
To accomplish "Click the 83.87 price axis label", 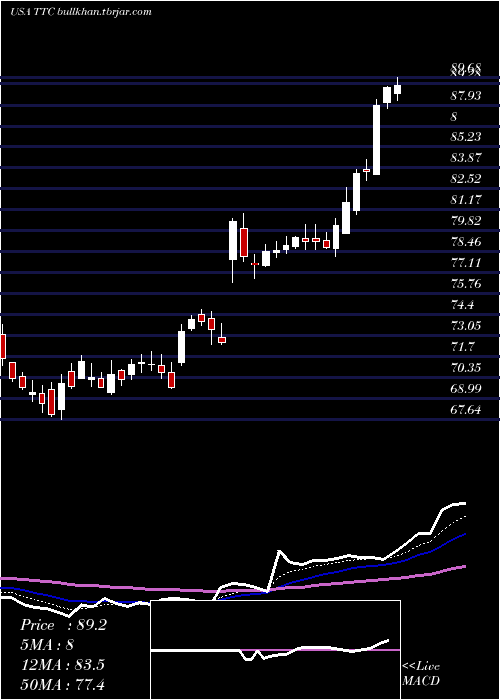I will pos(466,158).
